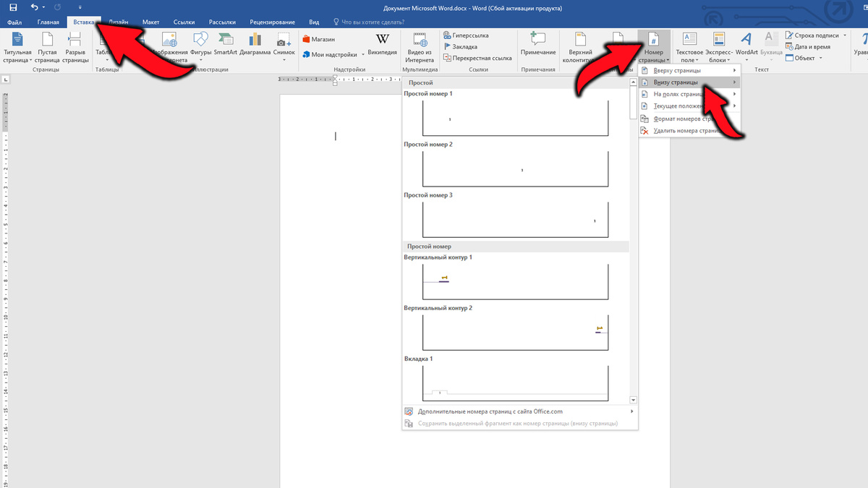Insert a SmartArt graphic
The image size is (868, 488).
(x=226, y=45)
